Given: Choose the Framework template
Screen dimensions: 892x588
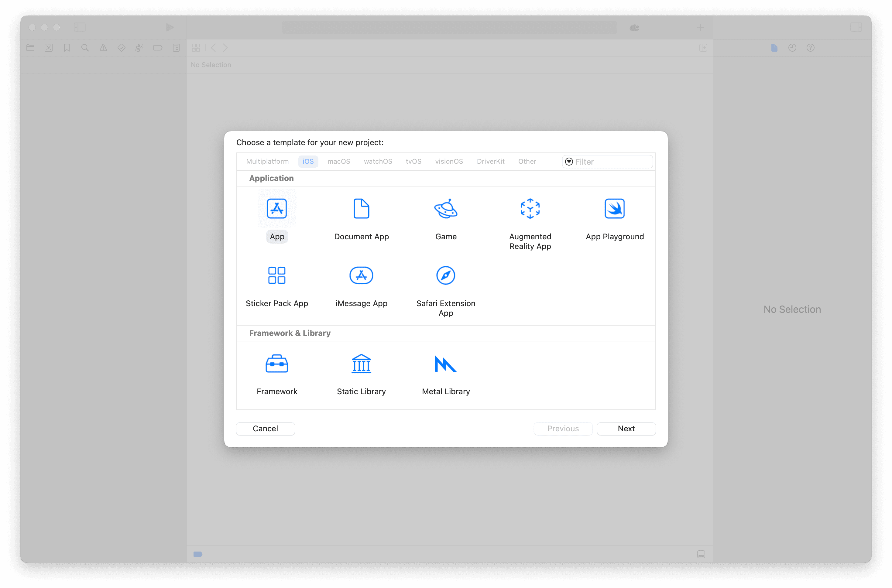Looking at the screenshot, I should (x=277, y=364).
